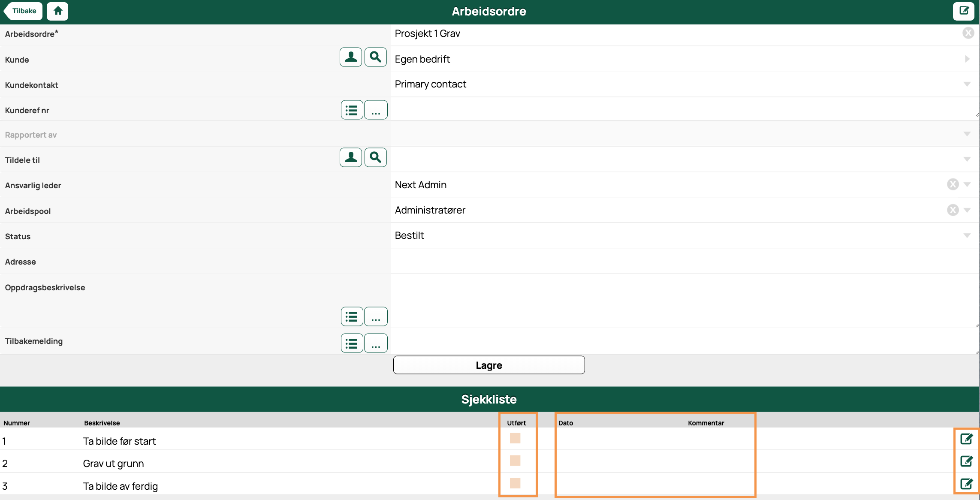
Task: Click the home icon in header
Action: point(57,11)
